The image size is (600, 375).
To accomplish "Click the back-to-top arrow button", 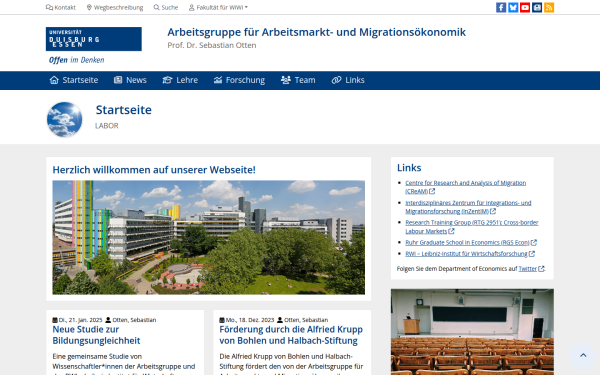I will pyautogui.click(x=583, y=355).
